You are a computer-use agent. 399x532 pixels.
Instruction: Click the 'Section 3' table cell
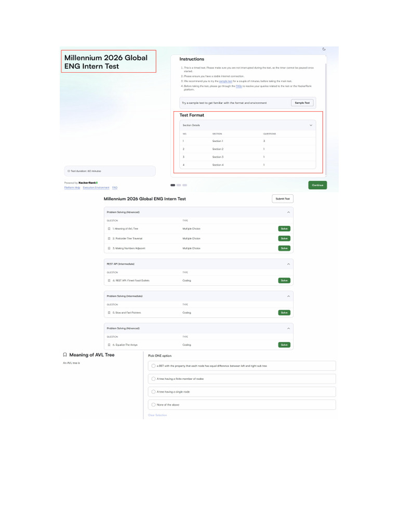(218, 157)
